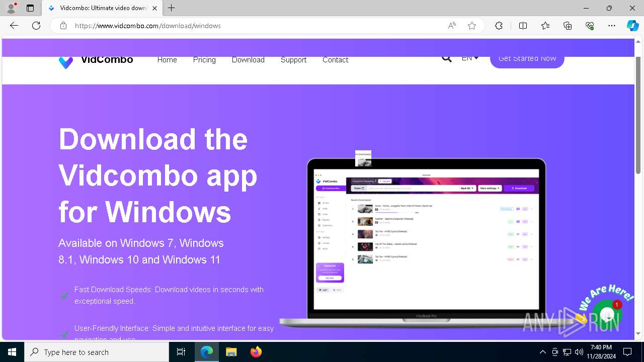Open a new tab with plus button
The width and height of the screenshot is (644, 362).
click(172, 8)
